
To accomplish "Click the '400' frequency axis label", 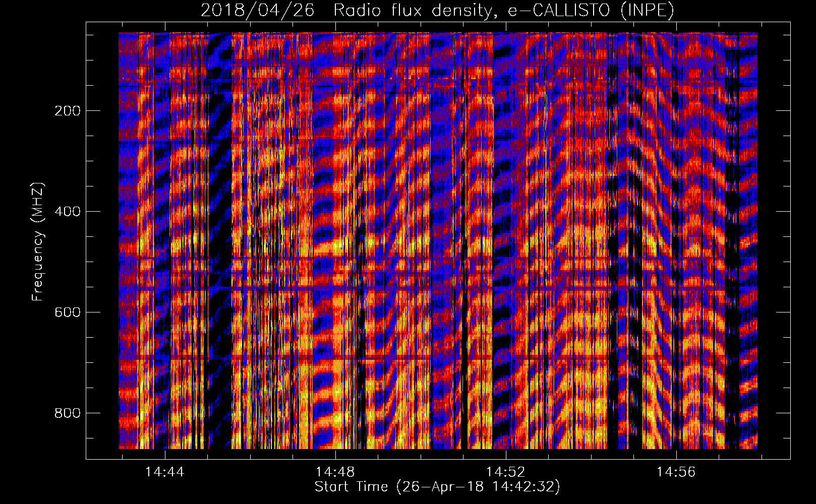I will tap(68, 212).
